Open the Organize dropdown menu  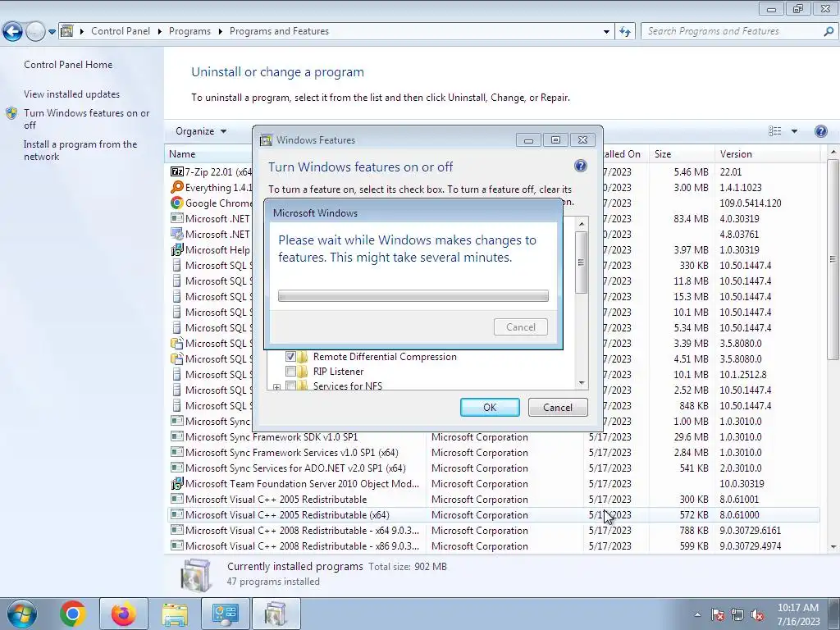pos(201,131)
